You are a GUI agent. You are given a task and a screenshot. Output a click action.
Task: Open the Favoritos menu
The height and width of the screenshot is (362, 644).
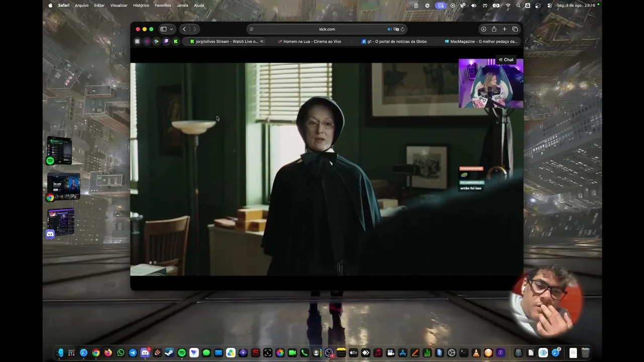pyautogui.click(x=163, y=6)
